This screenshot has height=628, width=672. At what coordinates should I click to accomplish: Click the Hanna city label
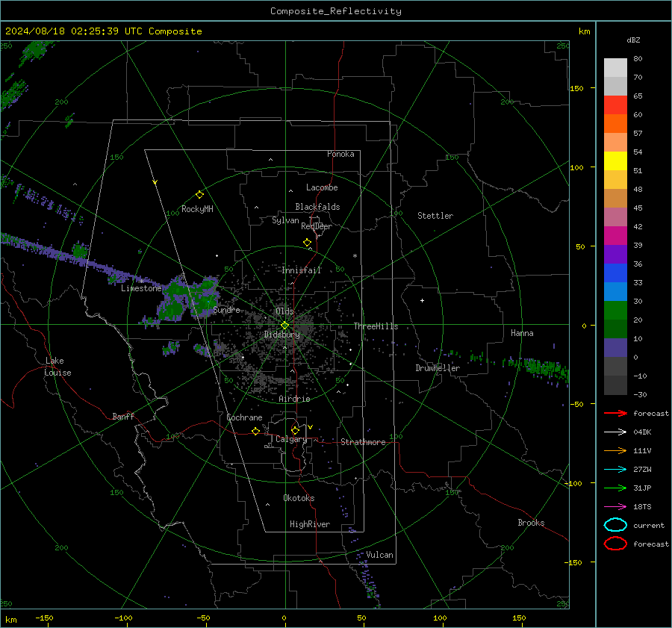click(522, 333)
